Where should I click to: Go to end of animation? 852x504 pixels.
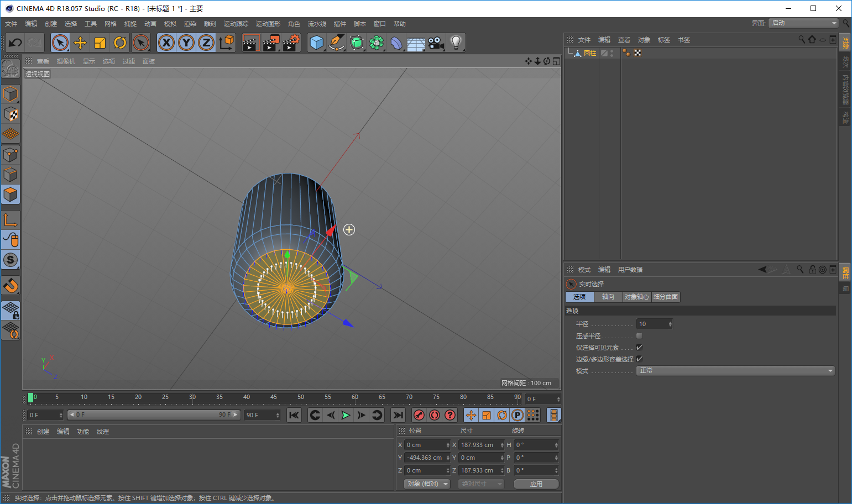coord(398,415)
